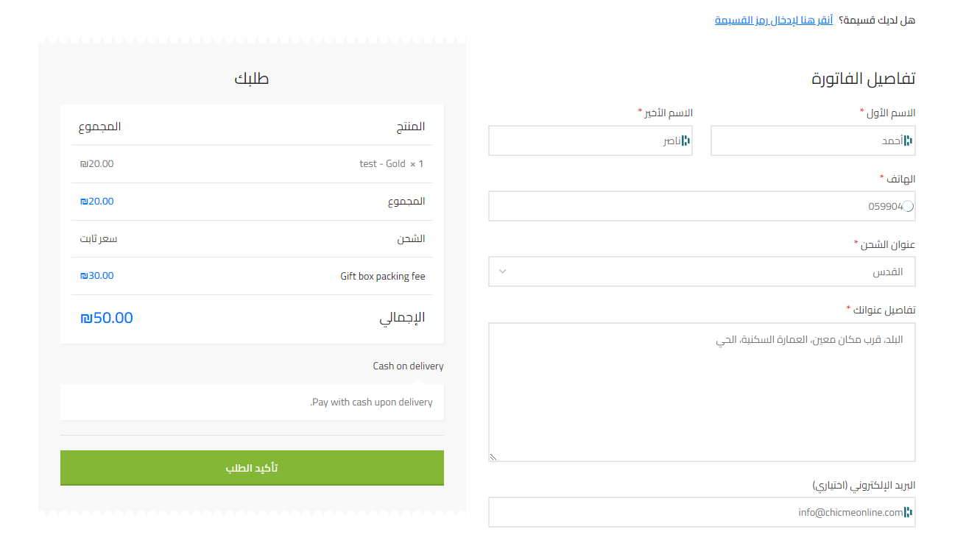The image size is (980, 557).
Task: Click the address details text area
Action: pos(702,392)
